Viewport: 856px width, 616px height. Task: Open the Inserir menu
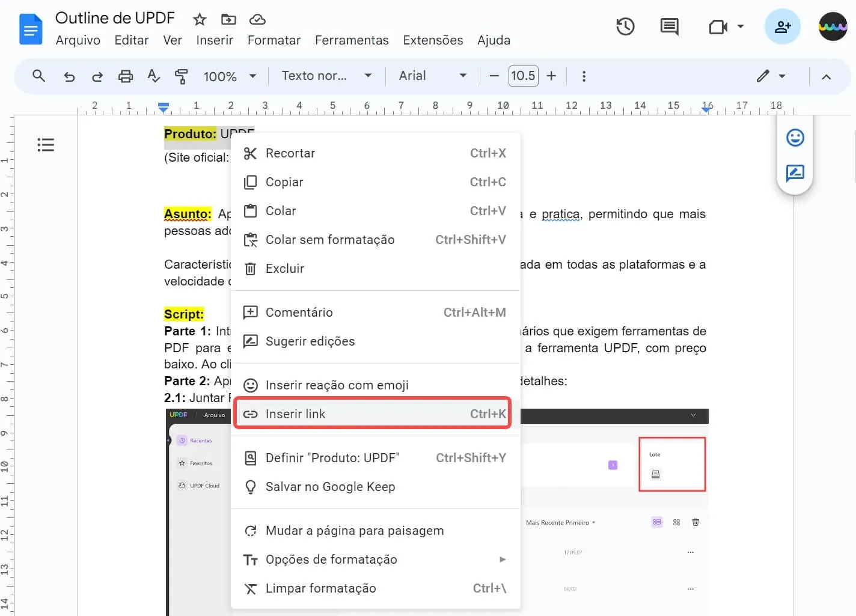tap(215, 40)
